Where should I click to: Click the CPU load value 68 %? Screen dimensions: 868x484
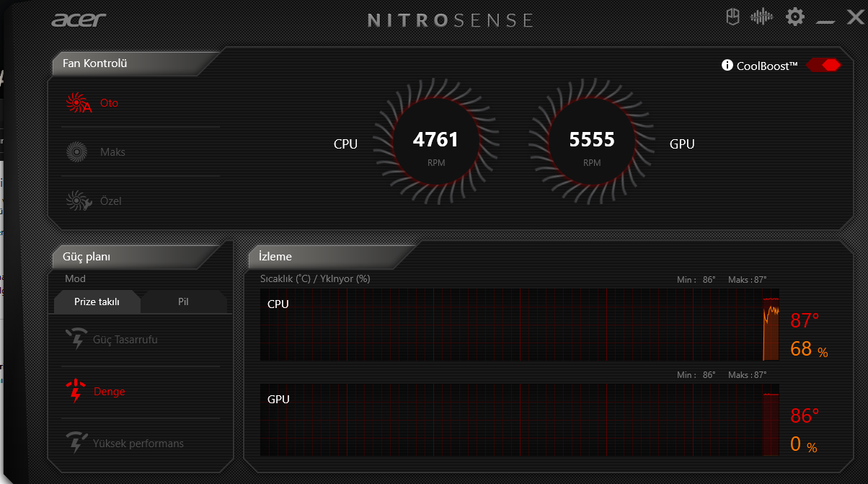point(809,349)
